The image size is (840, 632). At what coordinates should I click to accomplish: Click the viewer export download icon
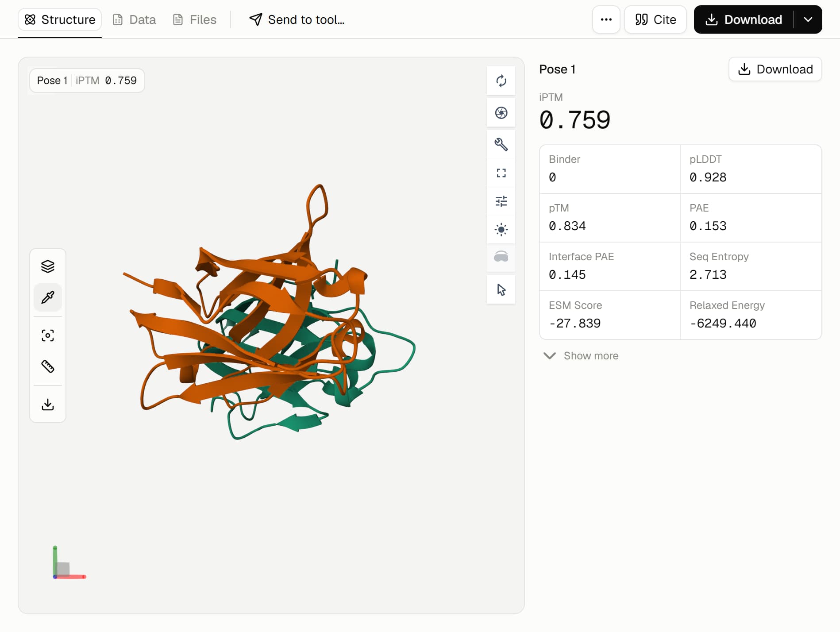tap(48, 405)
